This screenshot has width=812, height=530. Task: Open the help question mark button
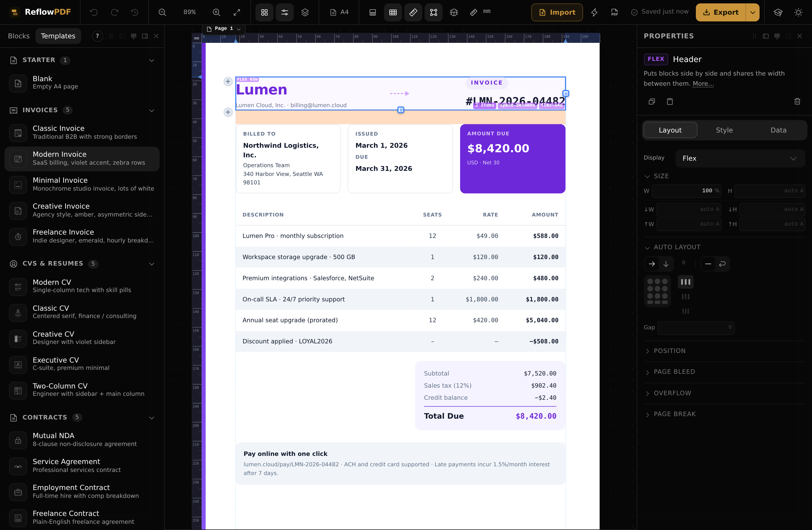point(97,36)
